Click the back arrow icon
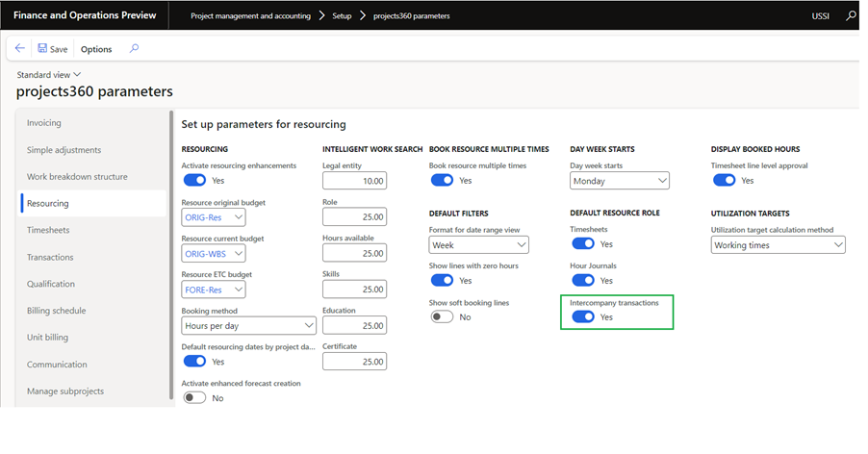Image resolution: width=868 pixels, height=454 pixels. click(20, 48)
